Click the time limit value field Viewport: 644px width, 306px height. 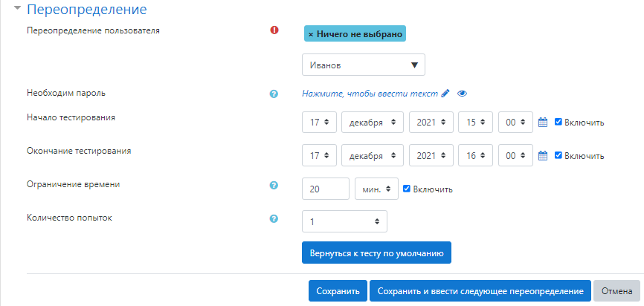[326, 189]
